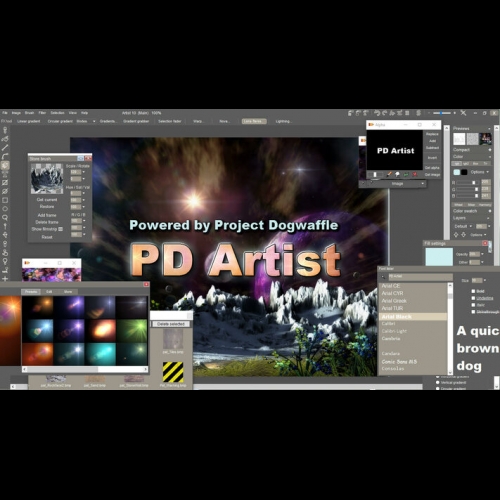The width and height of the screenshot is (500, 500).
Task: Click the green return arrow in Alpha window
Action: tap(406, 174)
